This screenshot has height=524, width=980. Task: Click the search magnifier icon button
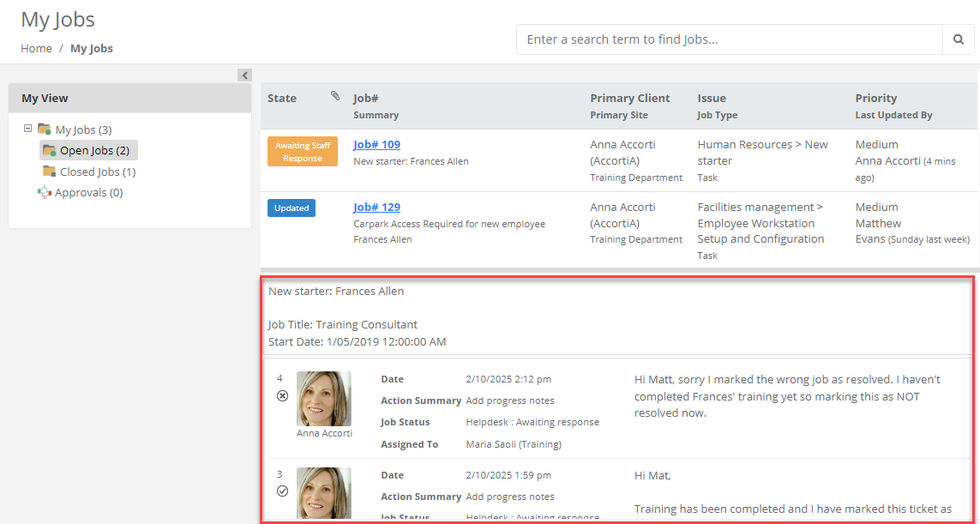(959, 39)
